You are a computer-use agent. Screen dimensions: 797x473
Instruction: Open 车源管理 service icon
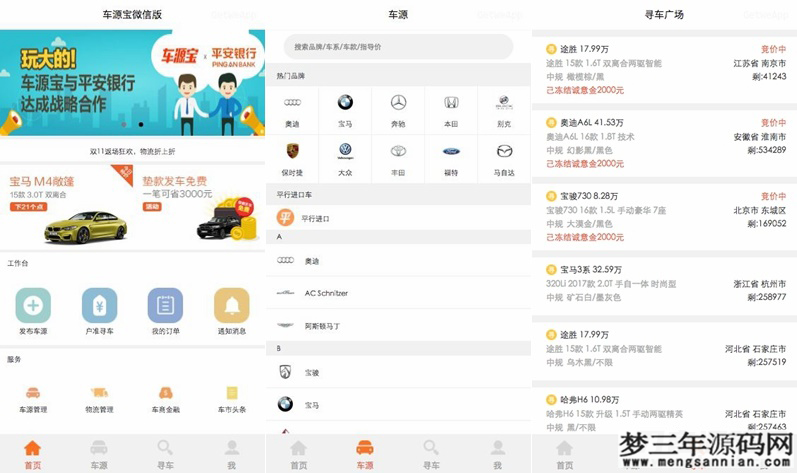click(x=33, y=393)
